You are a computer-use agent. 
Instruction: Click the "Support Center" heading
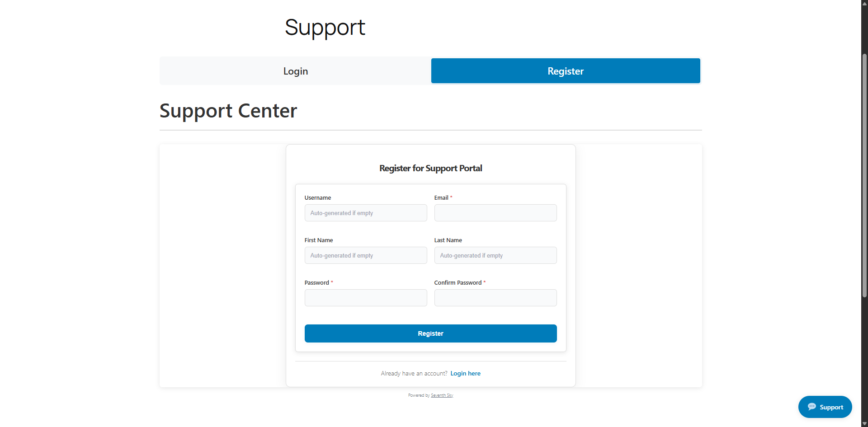228,111
